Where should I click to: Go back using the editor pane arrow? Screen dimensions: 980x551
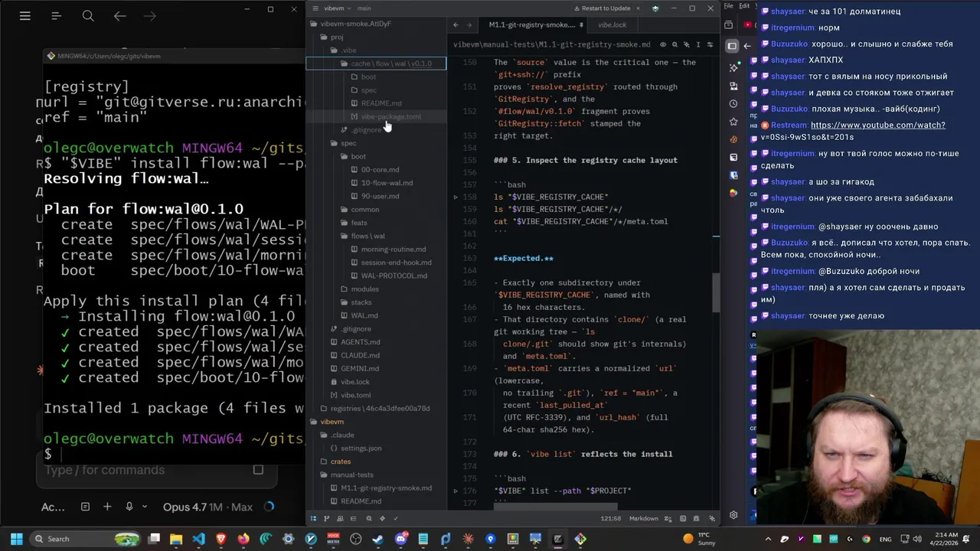456,25
